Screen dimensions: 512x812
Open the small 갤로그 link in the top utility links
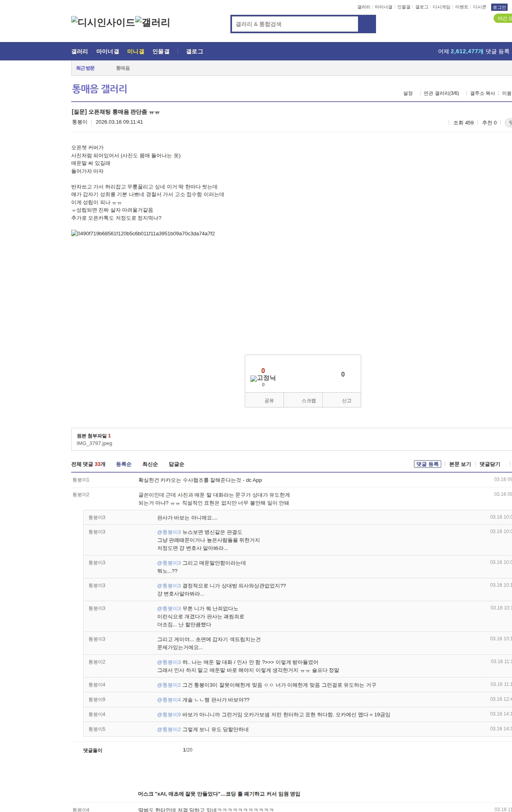click(422, 7)
